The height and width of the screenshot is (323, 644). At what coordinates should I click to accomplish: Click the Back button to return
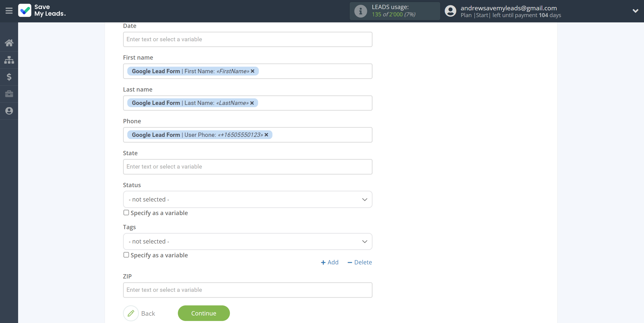(x=148, y=313)
